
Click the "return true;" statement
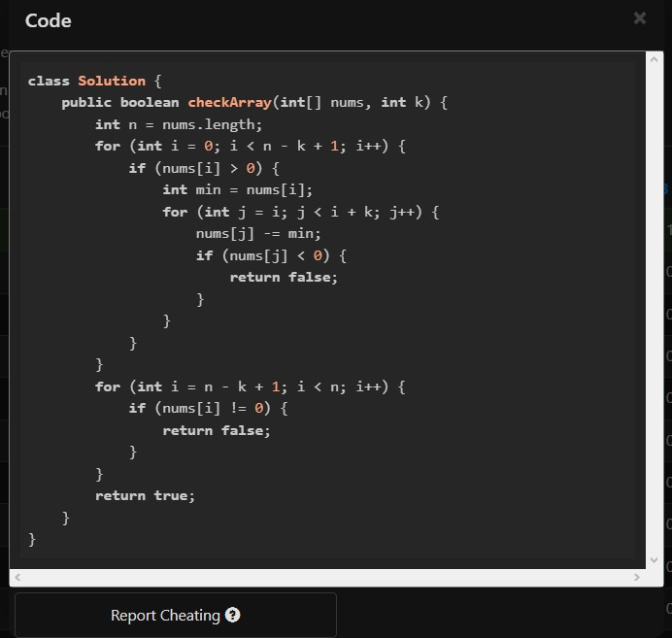point(145,495)
